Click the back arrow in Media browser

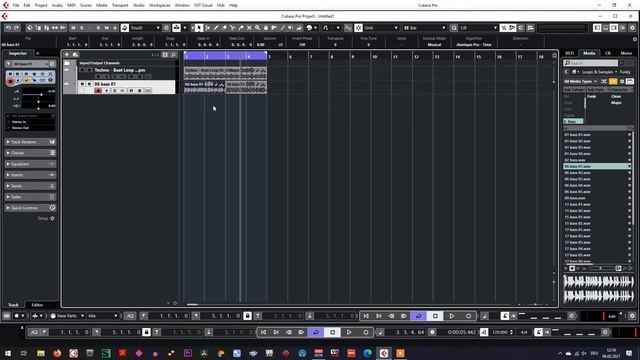[x=567, y=72]
